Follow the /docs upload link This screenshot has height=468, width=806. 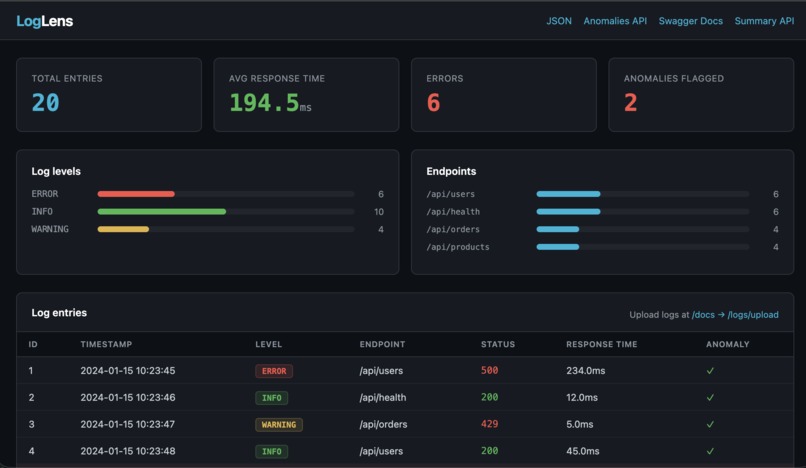(x=703, y=315)
